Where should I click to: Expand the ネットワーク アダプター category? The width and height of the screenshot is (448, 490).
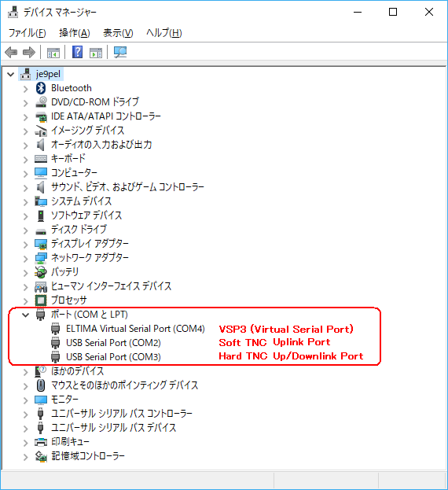[x=26, y=259]
